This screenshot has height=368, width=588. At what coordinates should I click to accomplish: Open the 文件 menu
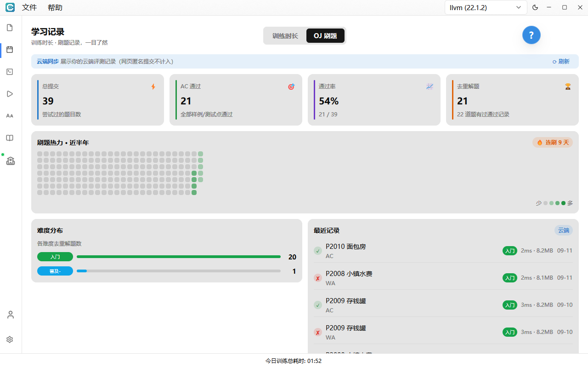[x=29, y=7]
